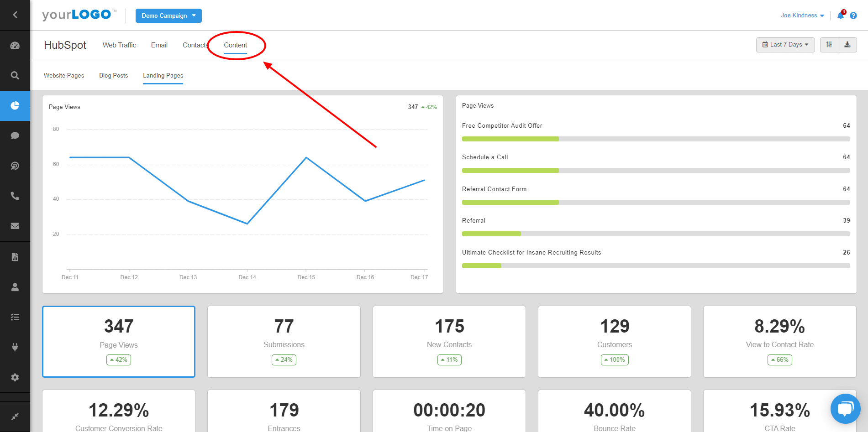
Task: Open the phone calls sidebar icon
Action: click(x=15, y=196)
